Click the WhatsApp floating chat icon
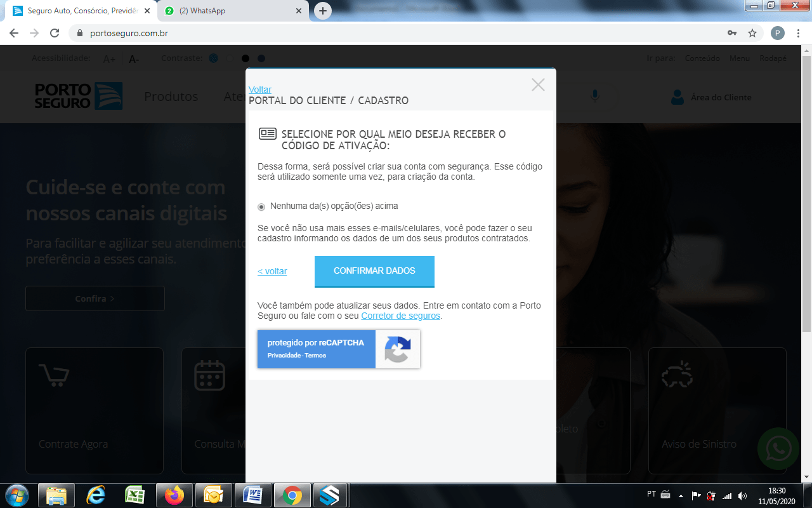The width and height of the screenshot is (812, 508). point(778,448)
